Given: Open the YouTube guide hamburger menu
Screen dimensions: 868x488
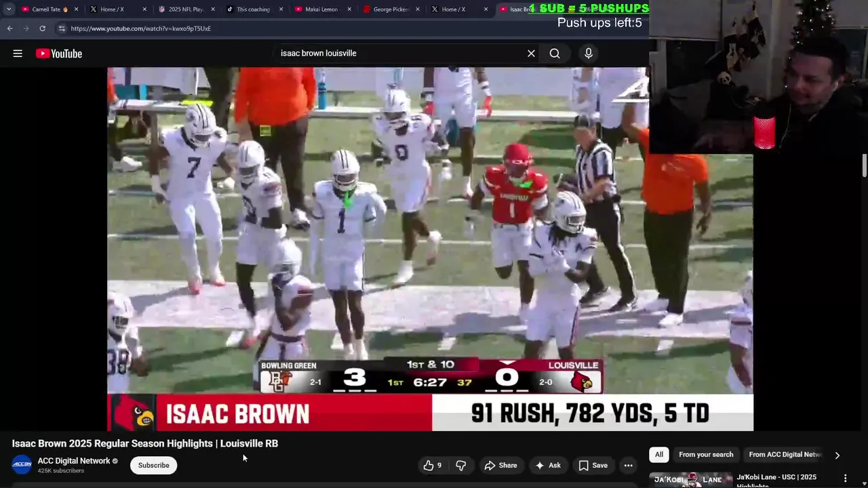Looking at the screenshot, I should click(x=18, y=54).
